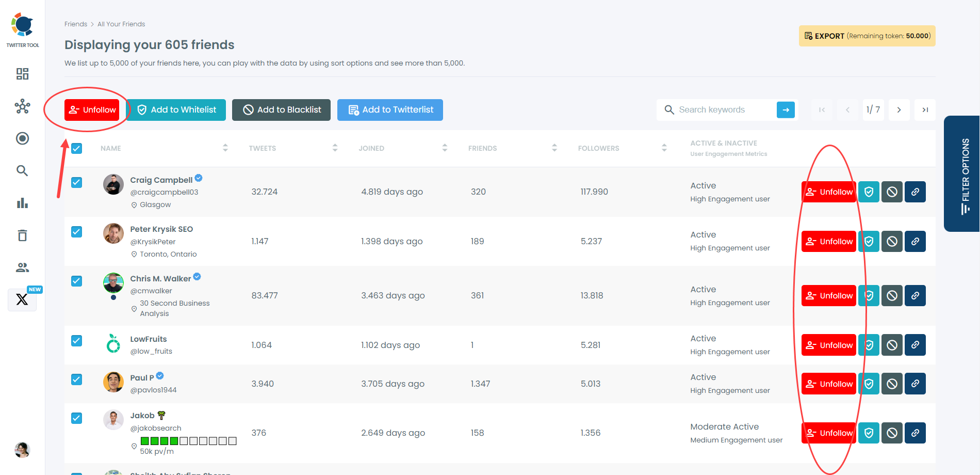The height and width of the screenshot is (475, 980).
Task: Click Add to Blacklist button
Action: [x=281, y=110]
